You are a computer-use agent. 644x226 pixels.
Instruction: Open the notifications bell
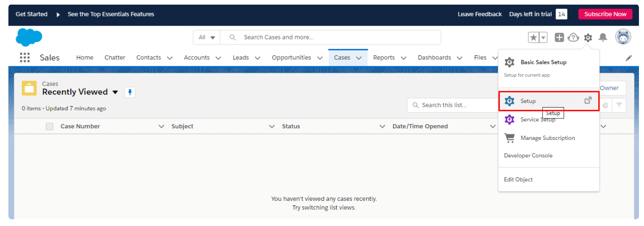pos(603,37)
